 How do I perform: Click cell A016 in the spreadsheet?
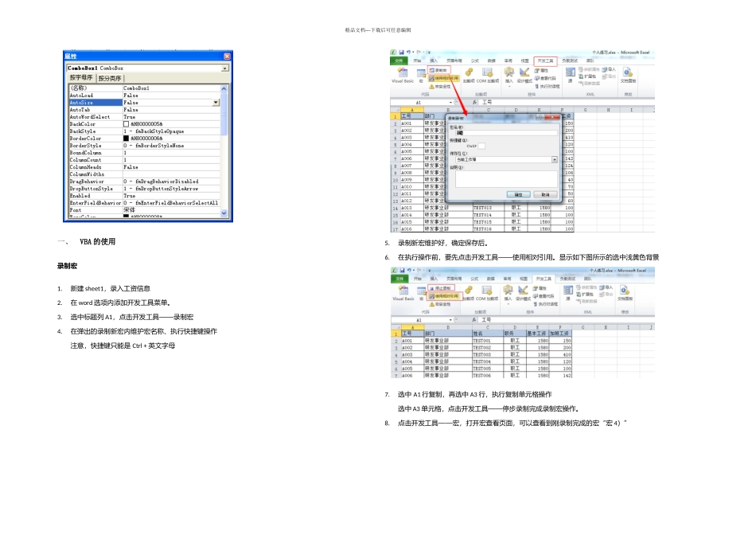click(x=411, y=229)
